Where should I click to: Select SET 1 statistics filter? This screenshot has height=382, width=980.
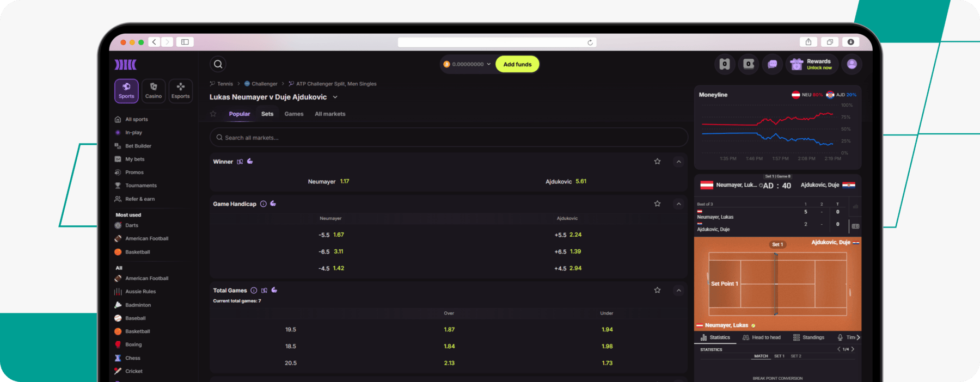click(x=779, y=356)
